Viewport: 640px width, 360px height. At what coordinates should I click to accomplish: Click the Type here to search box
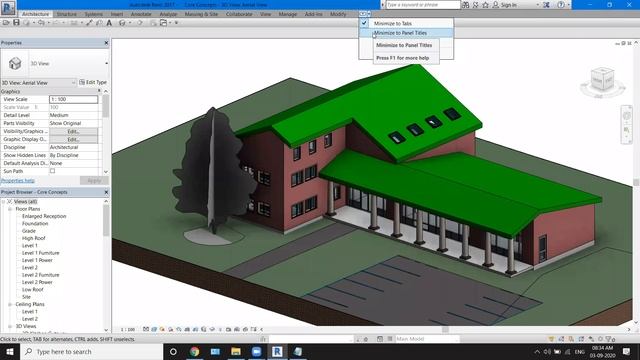point(91,351)
